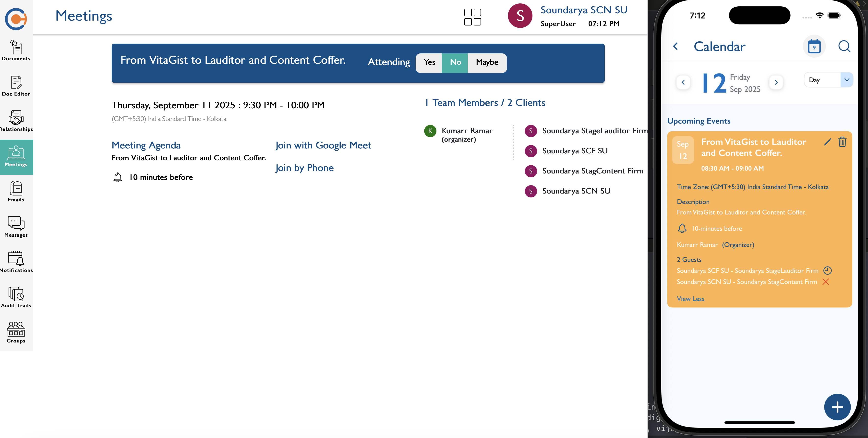Open the Audit Trails icon
Image resolution: width=868 pixels, height=438 pixels.
pyautogui.click(x=16, y=297)
